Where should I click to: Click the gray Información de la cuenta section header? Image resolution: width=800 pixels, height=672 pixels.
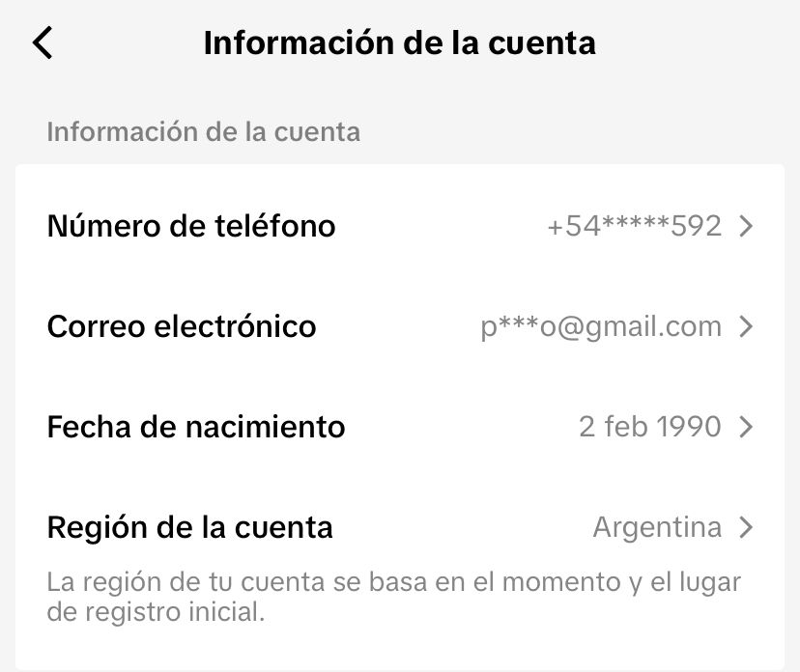pyautogui.click(x=204, y=132)
